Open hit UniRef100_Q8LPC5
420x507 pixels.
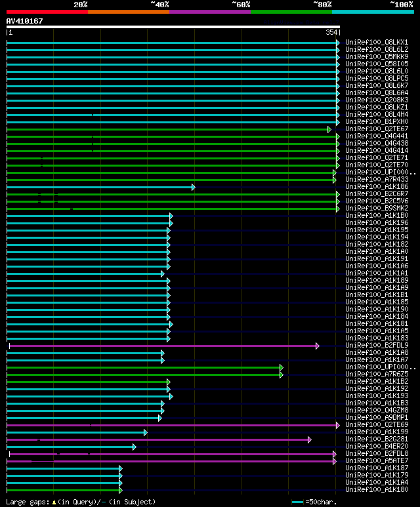coord(377,78)
